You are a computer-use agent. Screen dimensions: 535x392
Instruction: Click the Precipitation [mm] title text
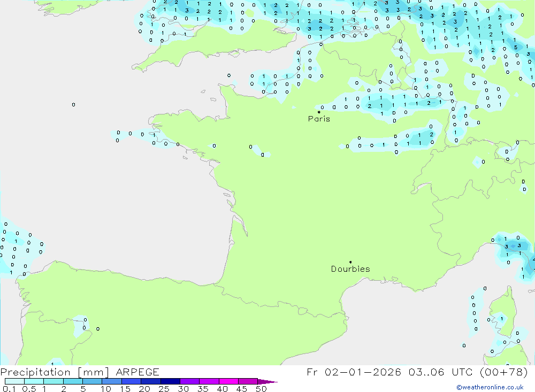coord(55,372)
